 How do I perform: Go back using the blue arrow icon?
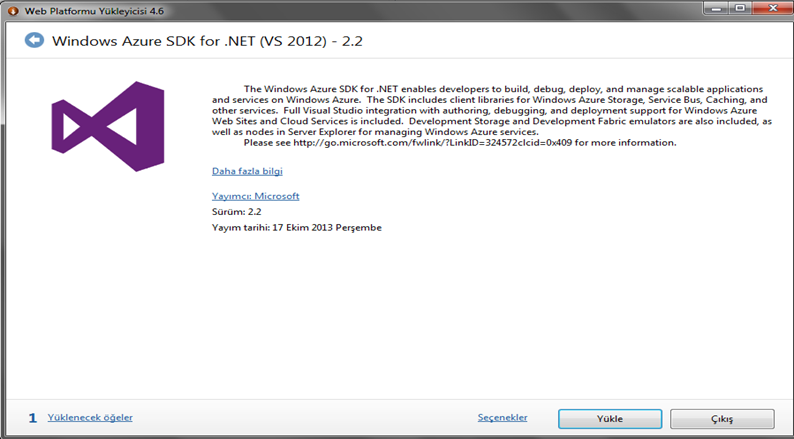coord(34,40)
